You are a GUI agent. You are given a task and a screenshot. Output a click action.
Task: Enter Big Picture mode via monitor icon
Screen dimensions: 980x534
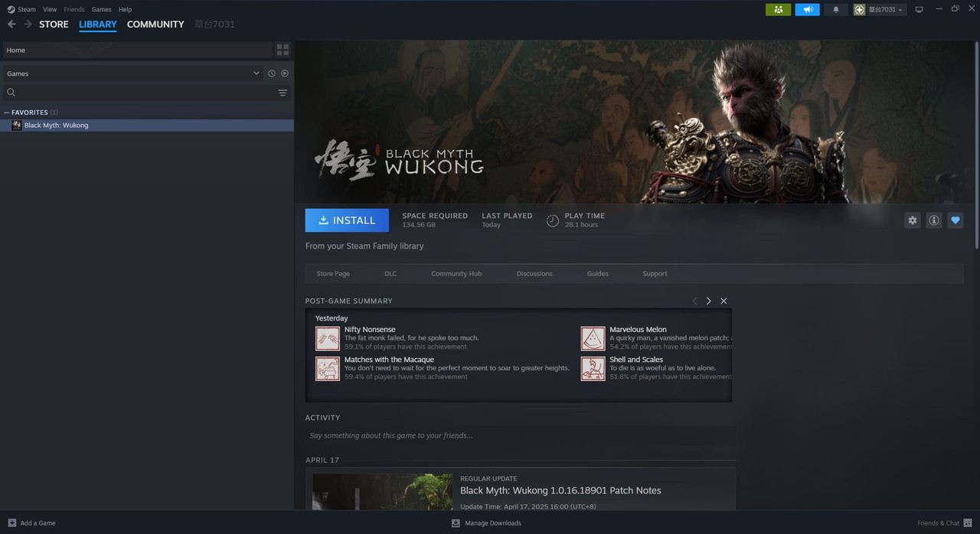920,9
